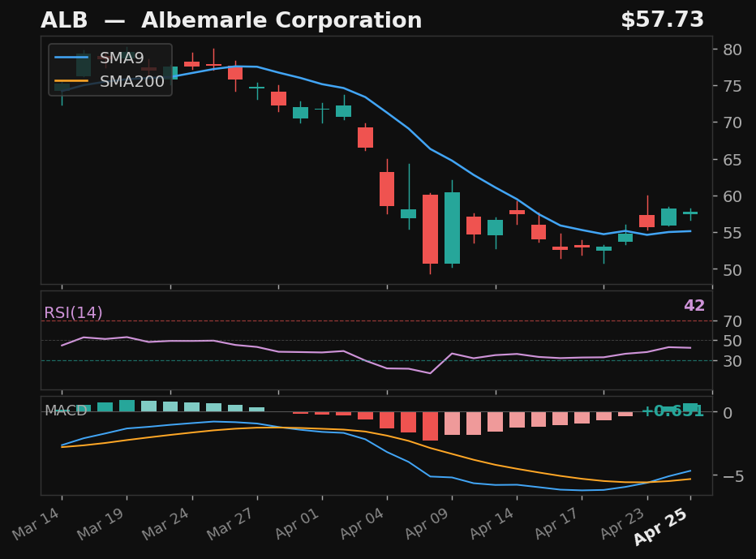
Task: Click the last green candlestick on Apr 25
Action: click(690, 213)
